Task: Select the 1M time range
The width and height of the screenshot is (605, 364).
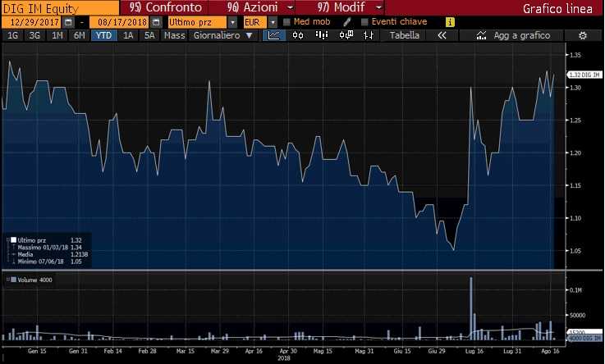Action: pyautogui.click(x=57, y=35)
